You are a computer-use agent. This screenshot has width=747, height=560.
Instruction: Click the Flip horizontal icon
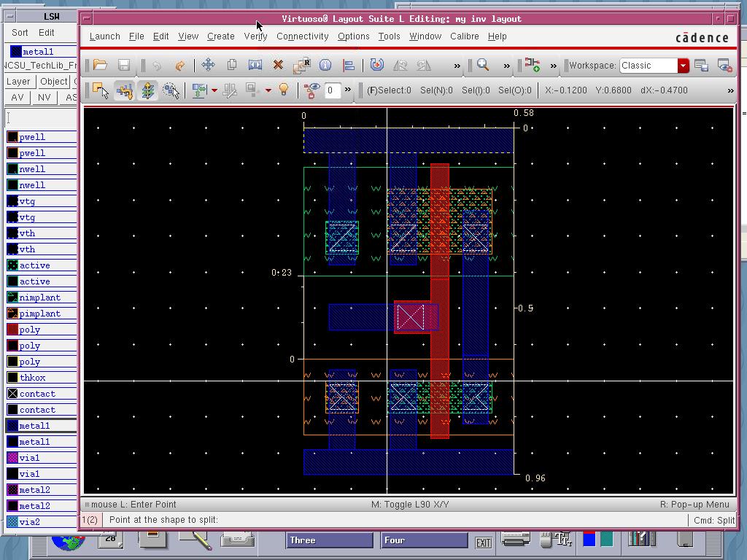[x=400, y=65]
